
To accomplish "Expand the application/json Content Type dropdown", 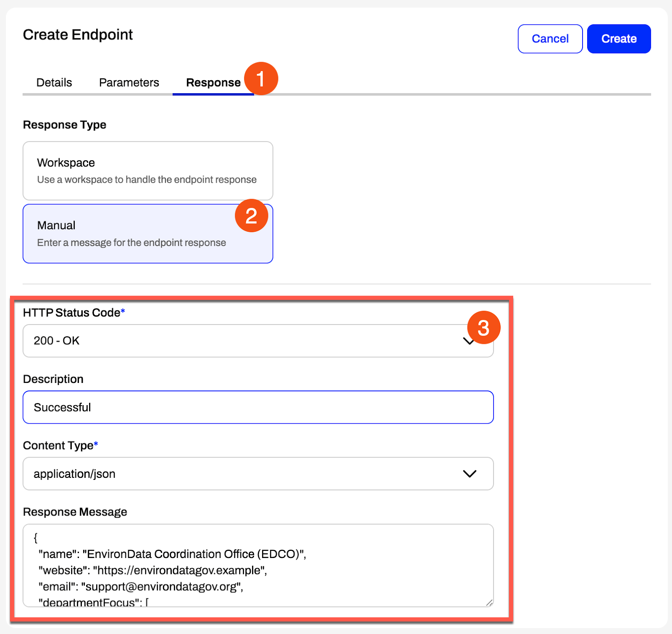I will (x=258, y=474).
